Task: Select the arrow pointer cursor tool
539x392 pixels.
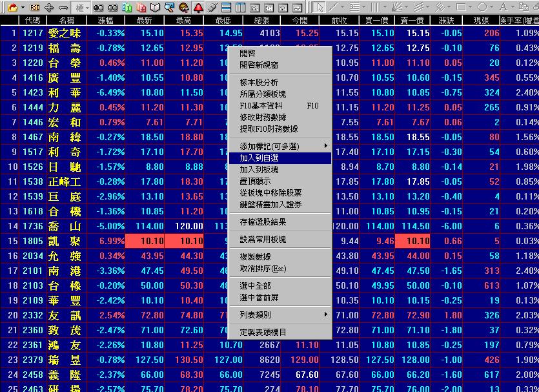Action: pyautogui.click(x=319, y=7)
